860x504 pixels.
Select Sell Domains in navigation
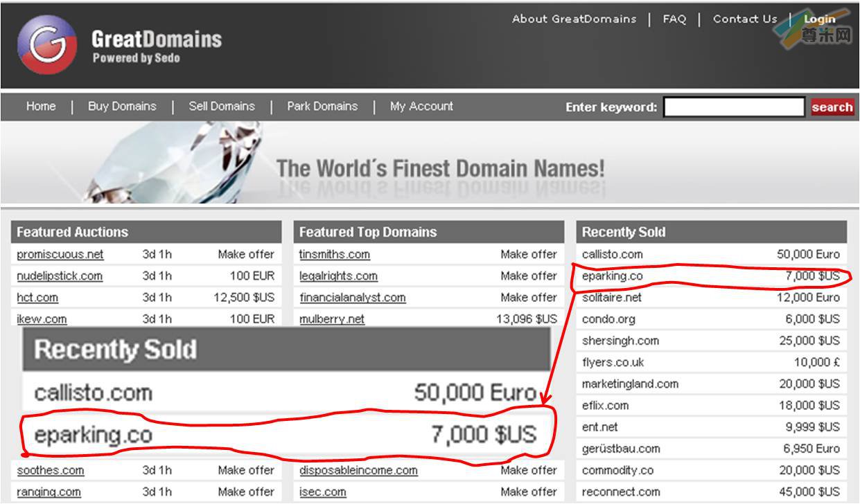point(222,107)
